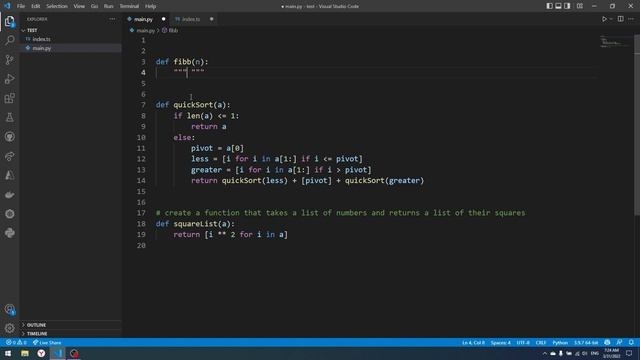Open Windows Action Center notifications icon
This screenshot has width=640, height=360.
click(629, 353)
